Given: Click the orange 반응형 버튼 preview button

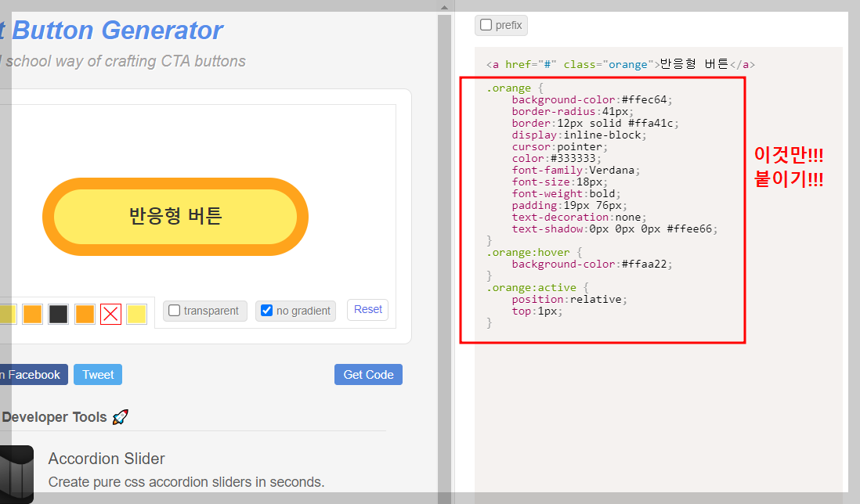Looking at the screenshot, I should click(175, 216).
